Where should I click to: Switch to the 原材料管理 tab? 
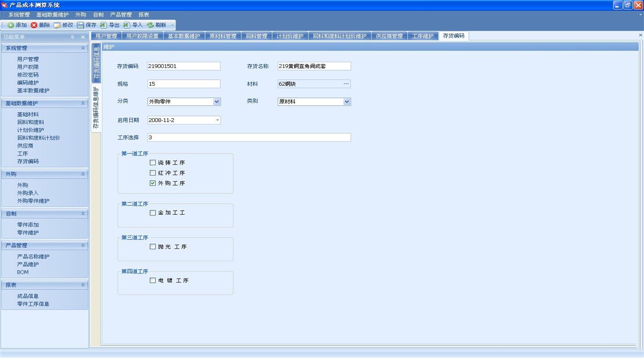pyautogui.click(x=223, y=36)
